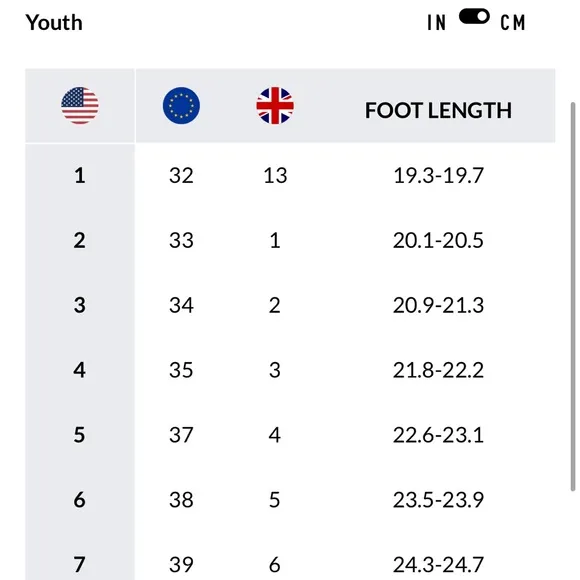Click the FOOT LENGTH column header
Viewport: 580px width, 580px height.
(x=438, y=110)
